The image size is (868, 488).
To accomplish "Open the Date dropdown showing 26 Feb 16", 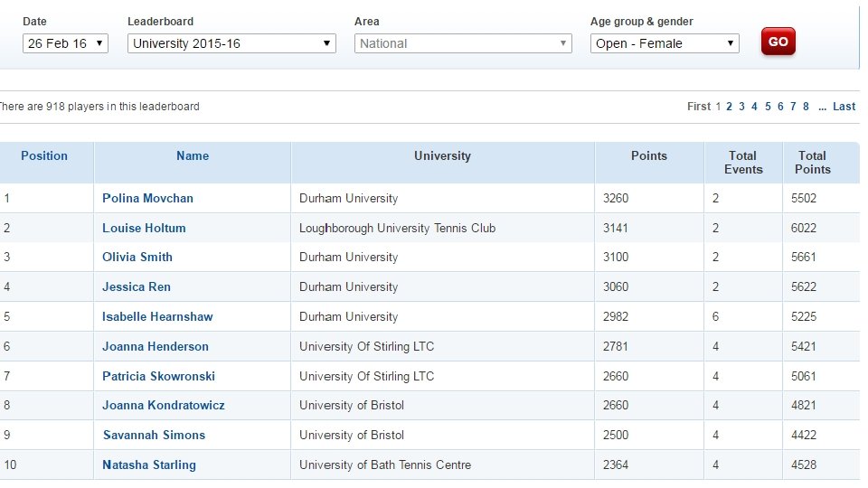I will [65, 43].
